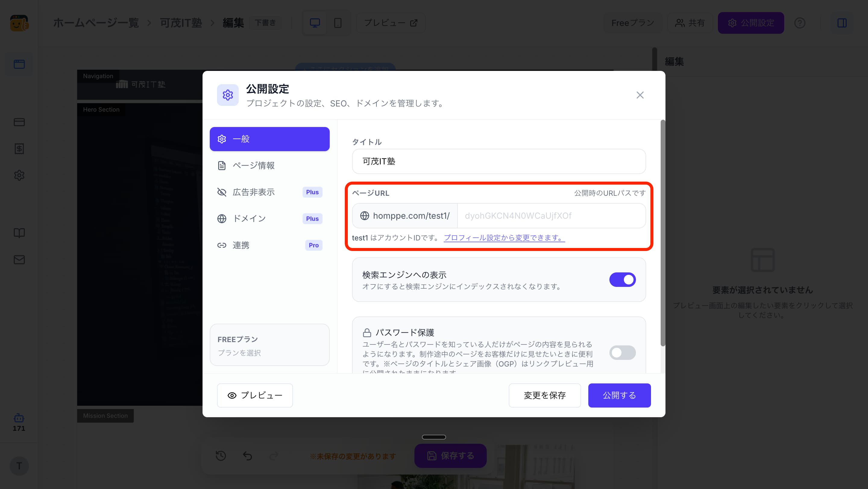This screenshot has width=868, height=489.
Task: Click the Navigation section label
Action: pyautogui.click(x=98, y=76)
